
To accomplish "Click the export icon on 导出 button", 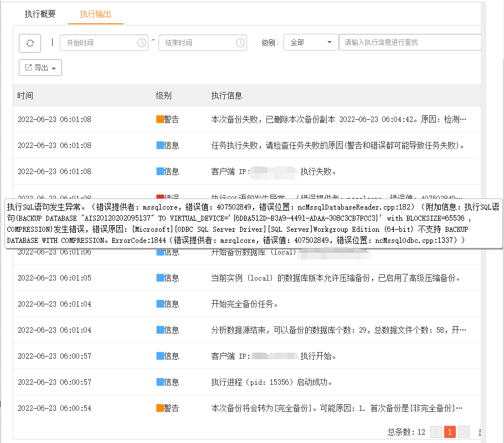I will tap(28, 67).
